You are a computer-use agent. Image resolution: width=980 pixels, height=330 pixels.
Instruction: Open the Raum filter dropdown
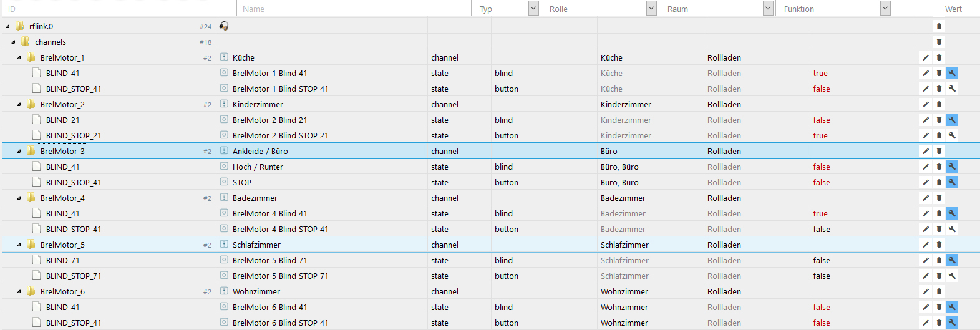(768, 8)
